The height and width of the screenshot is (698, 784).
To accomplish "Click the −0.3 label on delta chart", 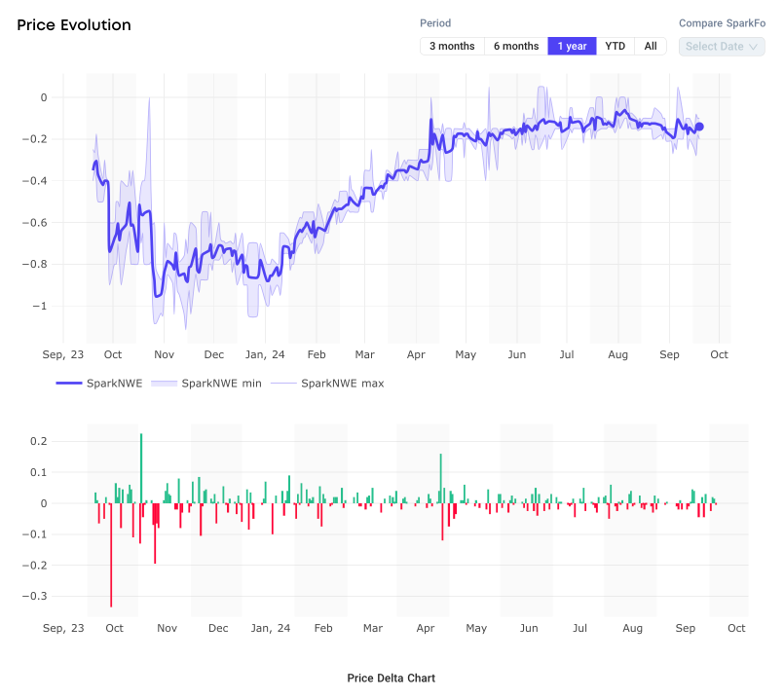I will (34, 596).
